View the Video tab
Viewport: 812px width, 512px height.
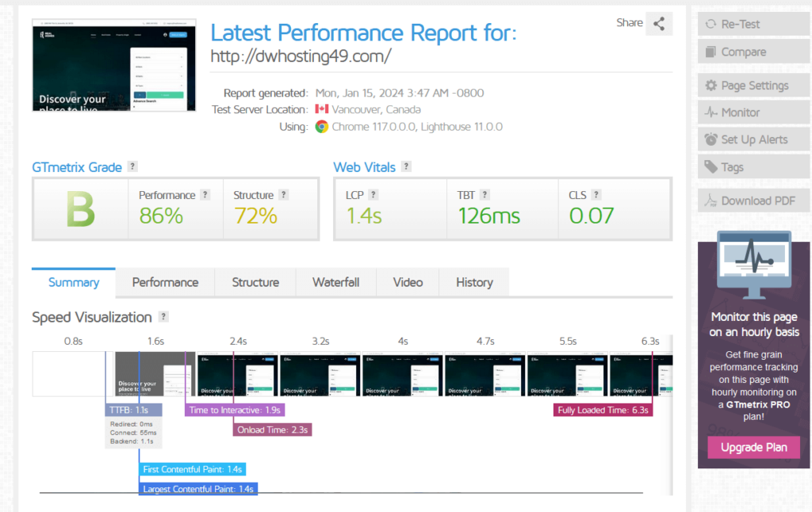[407, 282]
